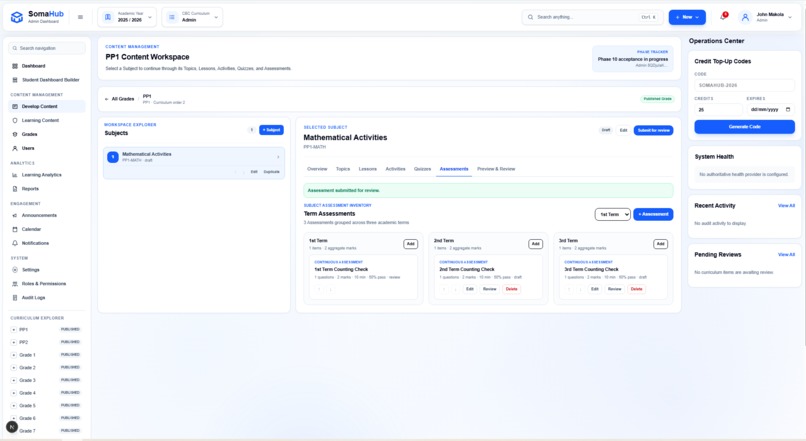Click Submit for review button
806x441 pixels.
coord(653,131)
